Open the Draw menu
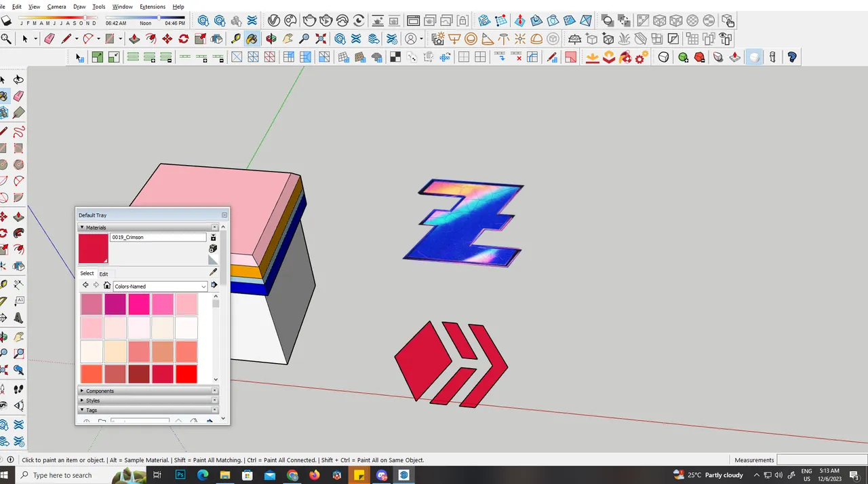 pos(79,6)
